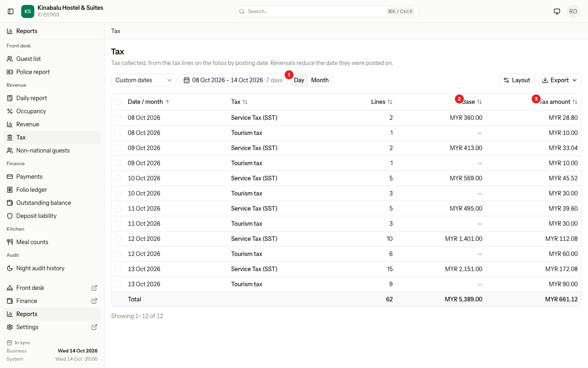Open Finance external link icon
588x368 pixels.
click(x=94, y=301)
